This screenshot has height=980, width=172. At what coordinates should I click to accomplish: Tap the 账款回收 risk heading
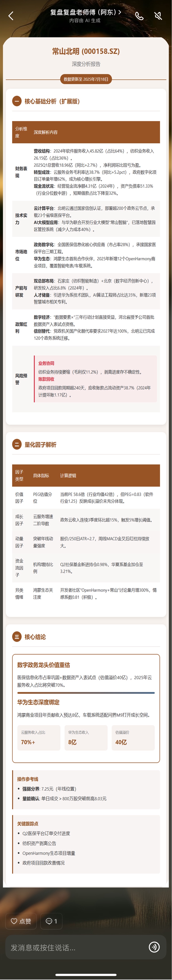[x=46, y=379]
